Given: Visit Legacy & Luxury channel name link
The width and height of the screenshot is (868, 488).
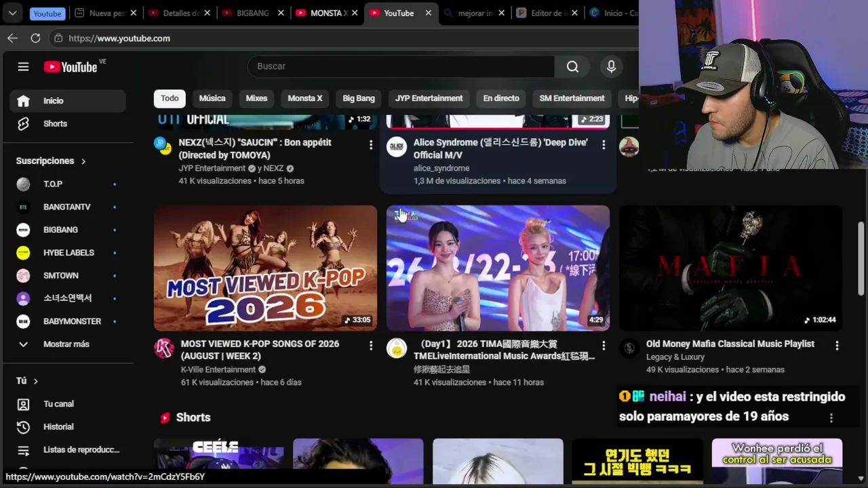Looking at the screenshot, I should point(675,357).
